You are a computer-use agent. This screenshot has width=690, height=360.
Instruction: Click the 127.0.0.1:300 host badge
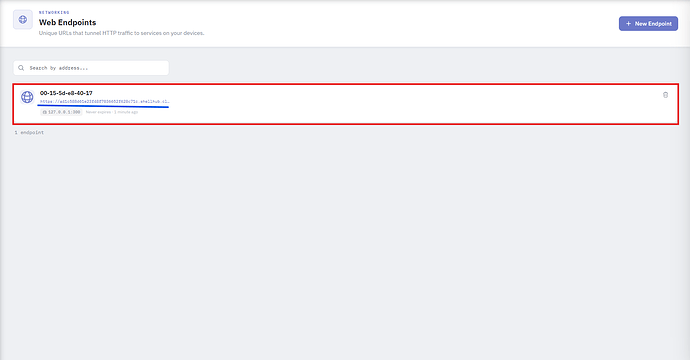tap(62, 112)
